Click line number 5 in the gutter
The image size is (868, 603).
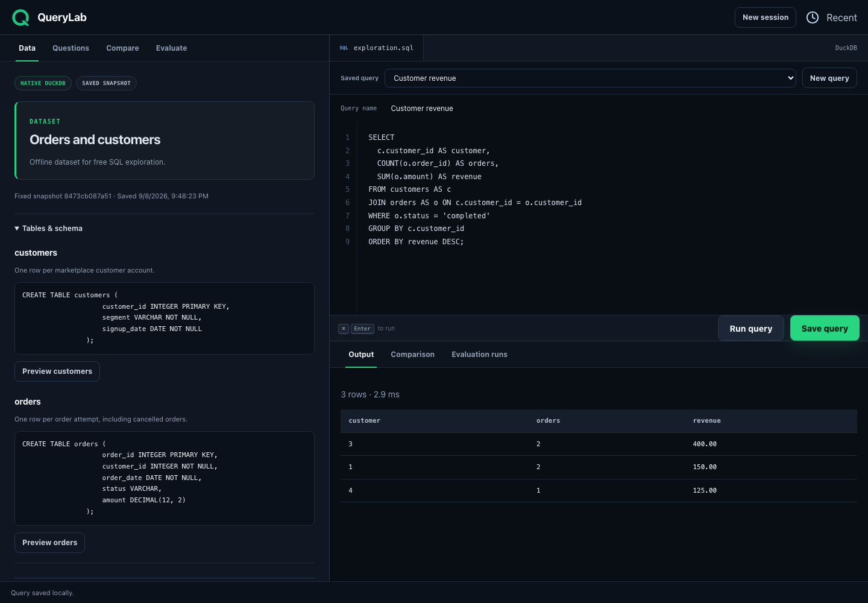(x=347, y=189)
